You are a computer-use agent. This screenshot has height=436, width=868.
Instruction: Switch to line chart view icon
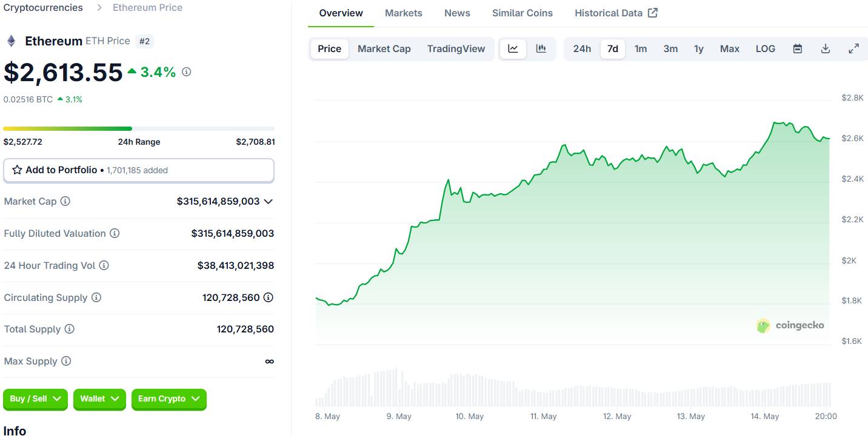point(513,48)
